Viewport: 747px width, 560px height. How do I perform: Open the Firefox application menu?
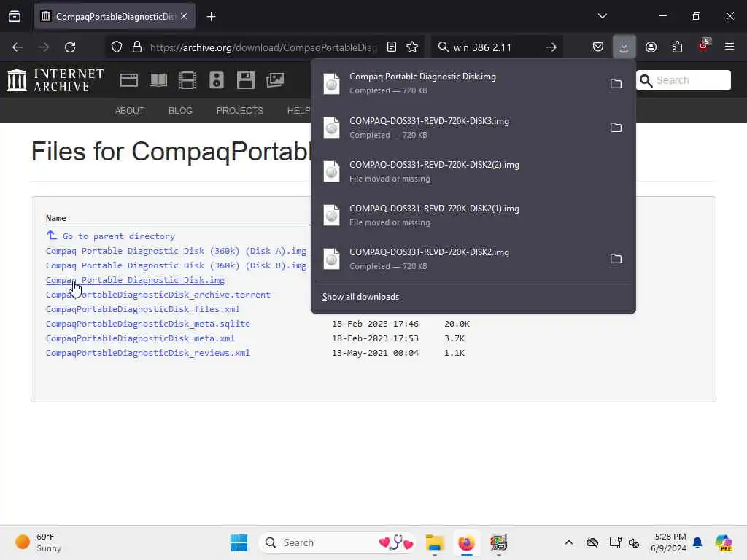729,47
